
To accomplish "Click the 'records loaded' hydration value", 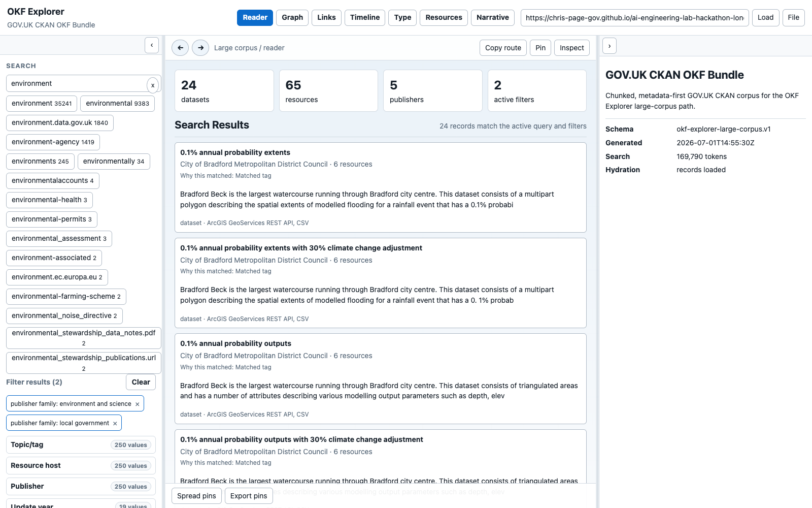I will click(x=701, y=170).
